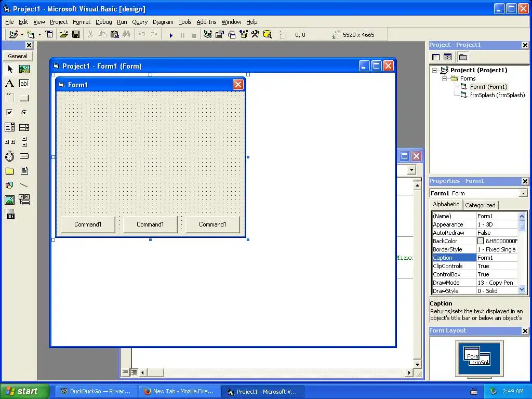Select the Data control tool
Image resolution: width=532 pixels, height=399 pixels.
click(x=24, y=200)
